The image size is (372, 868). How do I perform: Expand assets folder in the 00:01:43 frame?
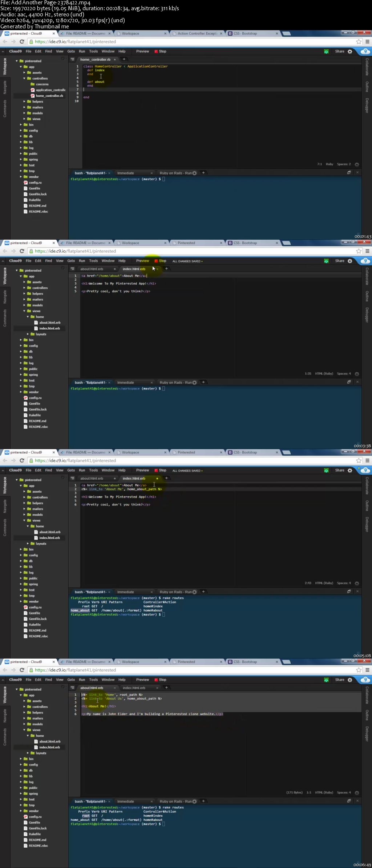click(x=24, y=73)
